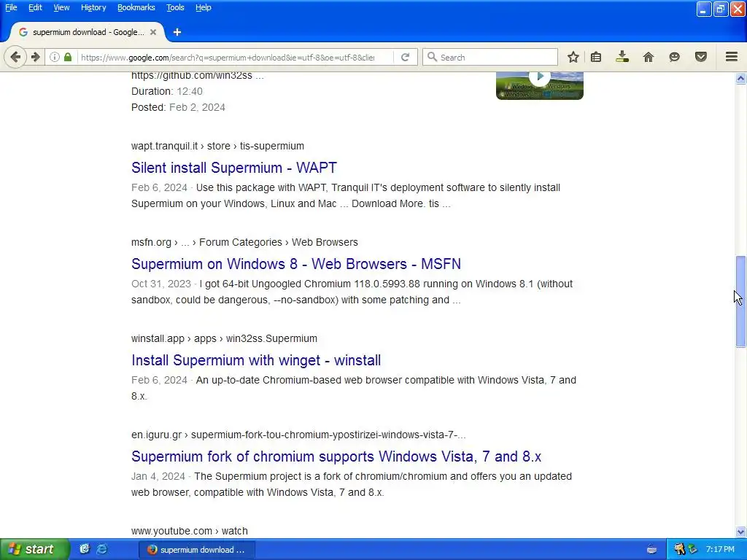Screen dimensions: 747x560
Task: Click the github.com/win32ss URL text
Action: click(197, 75)
